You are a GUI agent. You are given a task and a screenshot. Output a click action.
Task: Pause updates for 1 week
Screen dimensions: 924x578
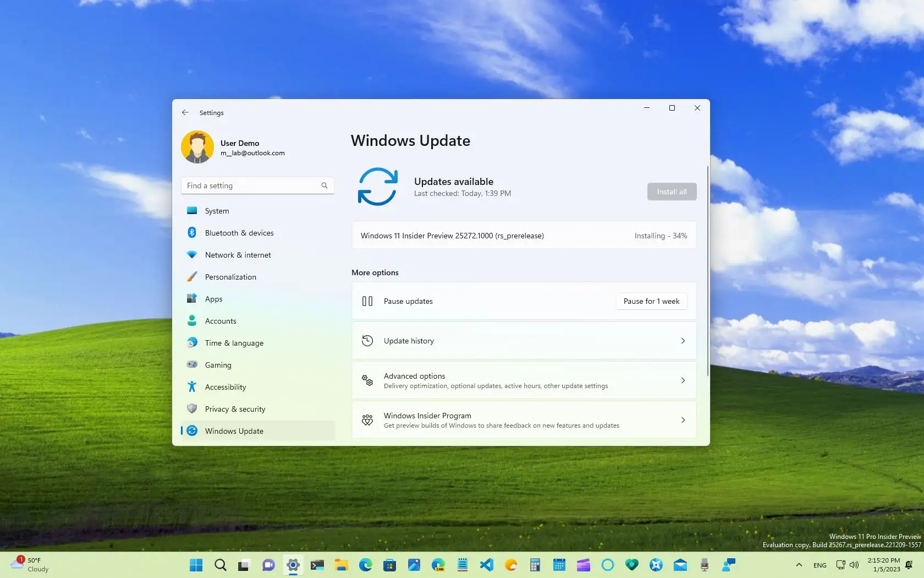coord(651,301)
